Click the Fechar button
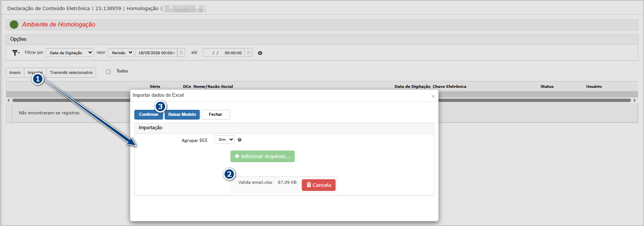The height and width of the screenshot is (226, 644). (215, 115)
